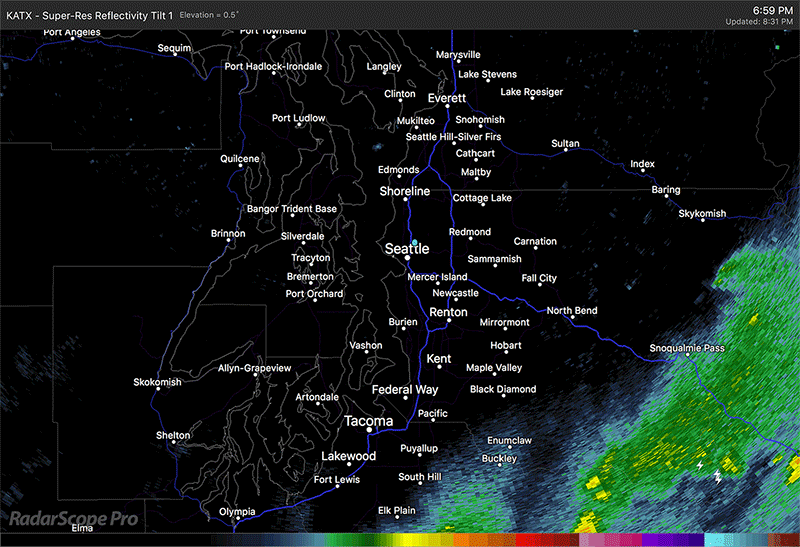Click the smaller lightning strike icon
The width and height of the screenshot is (800, 547).
click(700, 465)
